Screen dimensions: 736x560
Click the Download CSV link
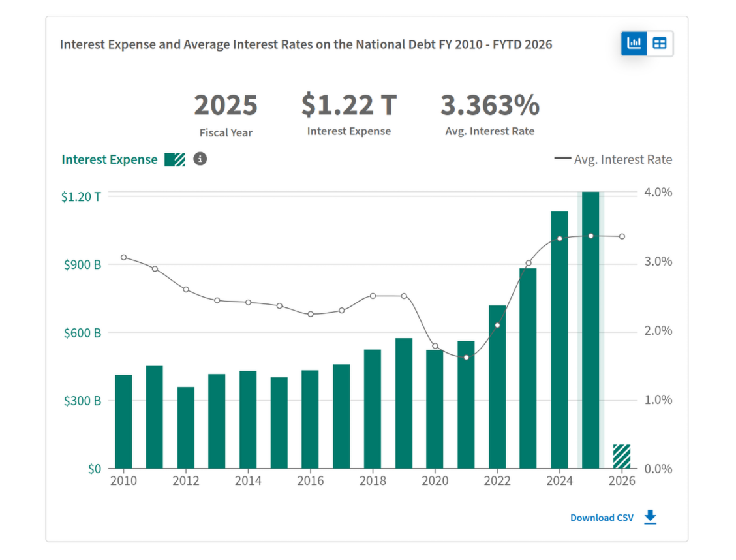point(602,518)
